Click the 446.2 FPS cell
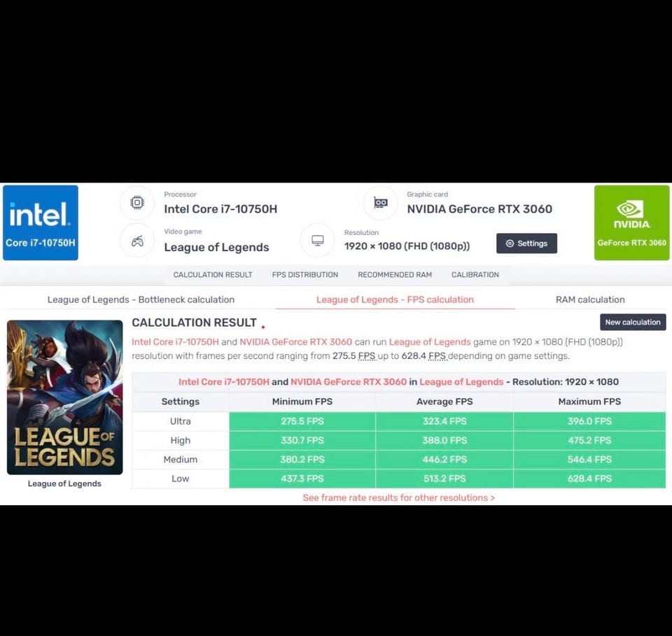Viewport: 672px width, 636px height. (x=444, y=459)
